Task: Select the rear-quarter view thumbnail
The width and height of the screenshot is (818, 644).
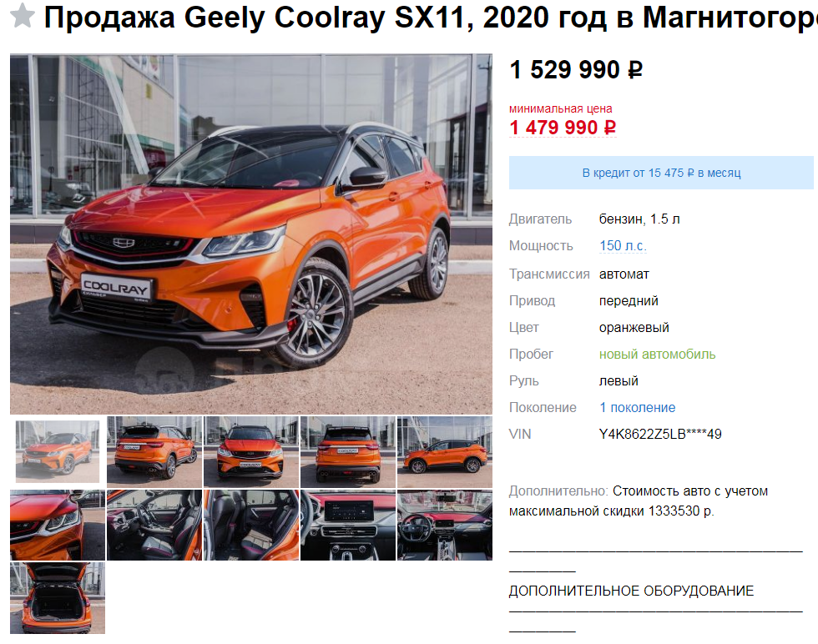Action: click(154, 452)
